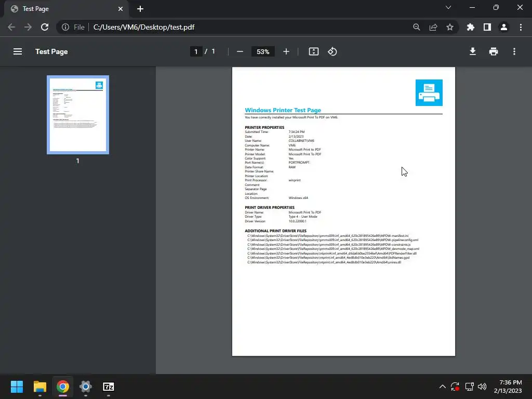The image size is (532, 399).
Task: Zoom in the PDF with plus
Action: tap(286, 51)
